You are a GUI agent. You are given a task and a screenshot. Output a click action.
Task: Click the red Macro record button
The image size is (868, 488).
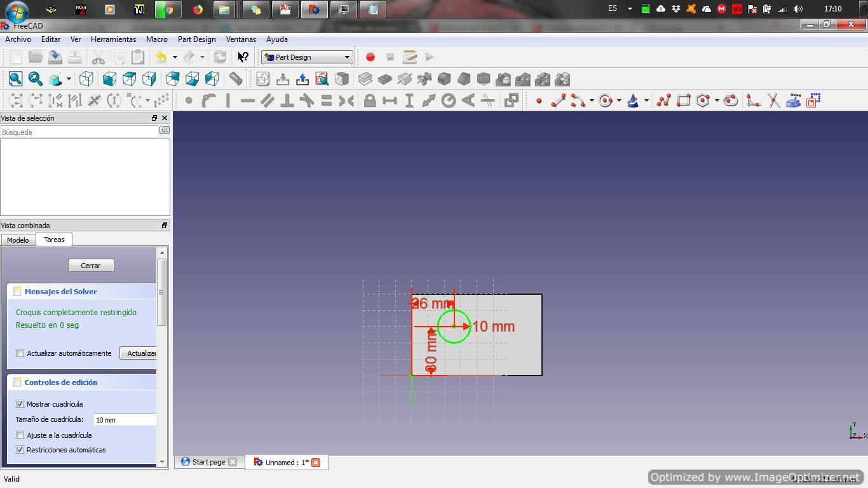coord(370,57)
